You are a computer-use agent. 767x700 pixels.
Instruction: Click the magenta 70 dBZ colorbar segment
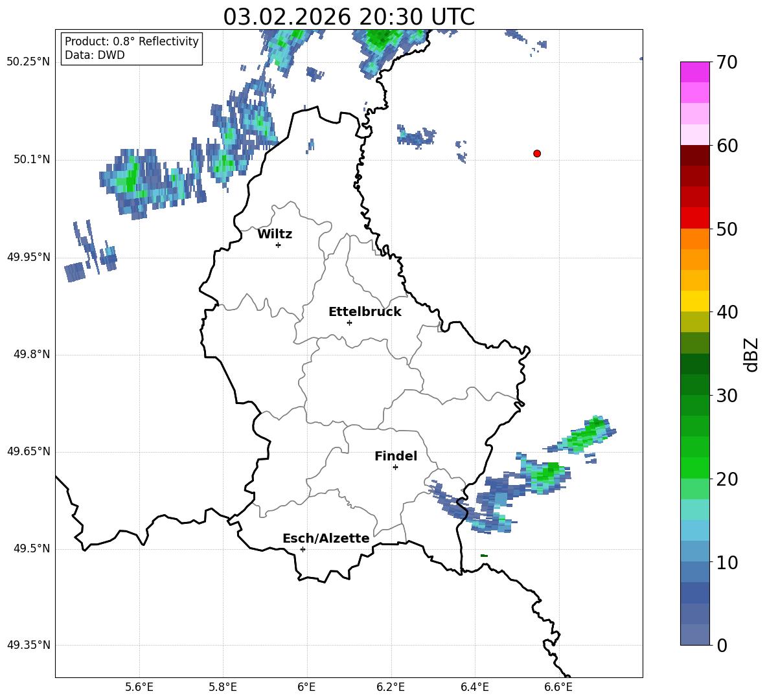694,72
